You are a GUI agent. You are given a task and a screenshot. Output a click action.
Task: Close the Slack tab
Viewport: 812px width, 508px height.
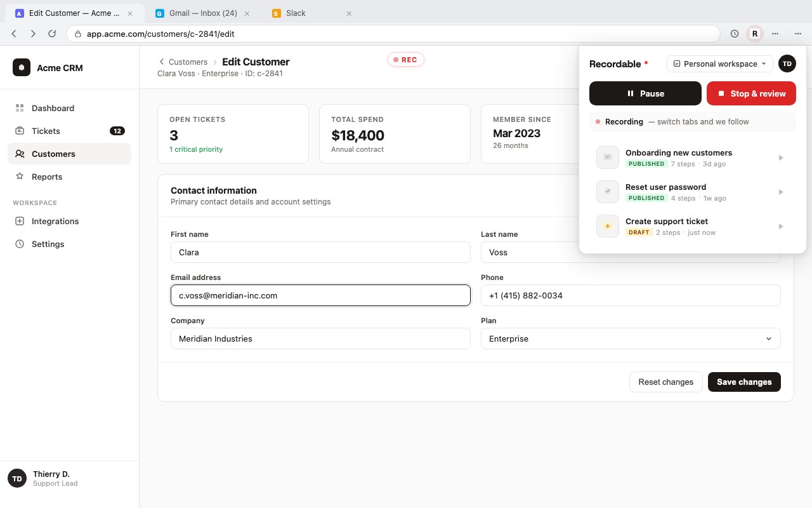[x=349, y=13]
